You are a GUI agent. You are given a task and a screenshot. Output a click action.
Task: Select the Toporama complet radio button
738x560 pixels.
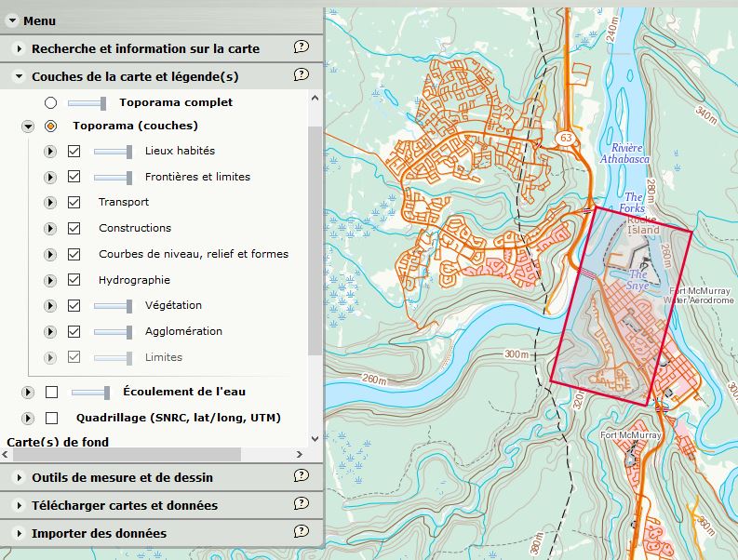tap(50, 102)
